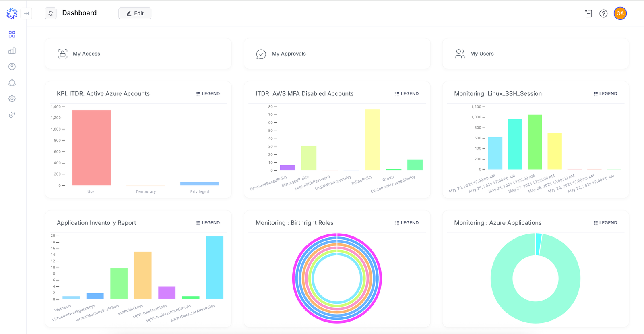Open the link integrations sidebar icon
Screen dimensions: 644x334
tap(12, 115)
